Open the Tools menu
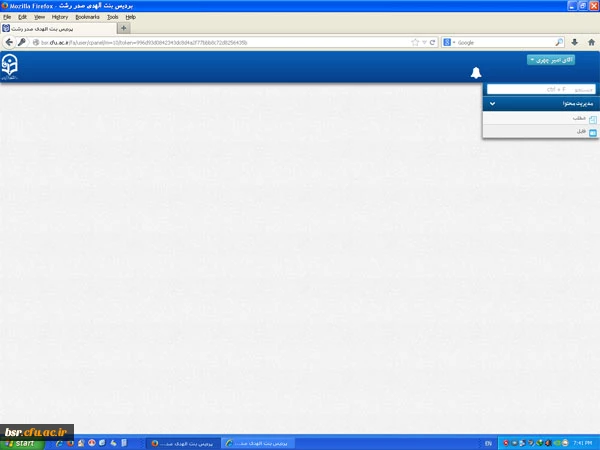600x450 pixels. (x=112, y=17)
